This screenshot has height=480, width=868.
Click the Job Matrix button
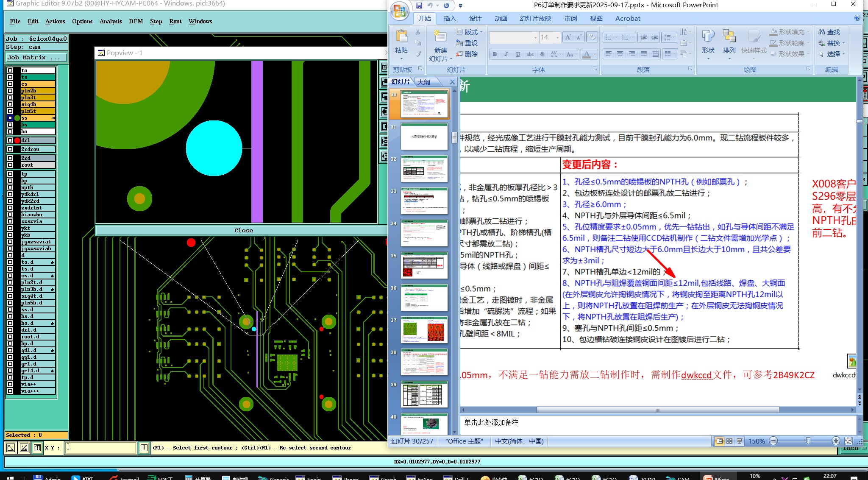(x=36, y=57)
